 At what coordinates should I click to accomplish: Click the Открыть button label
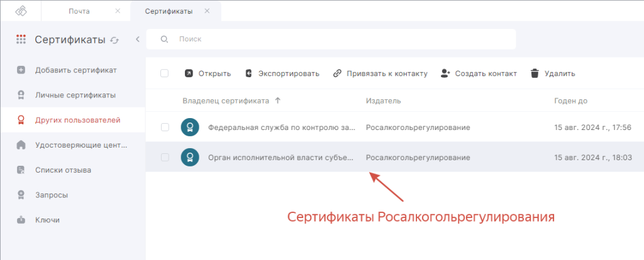215,74
